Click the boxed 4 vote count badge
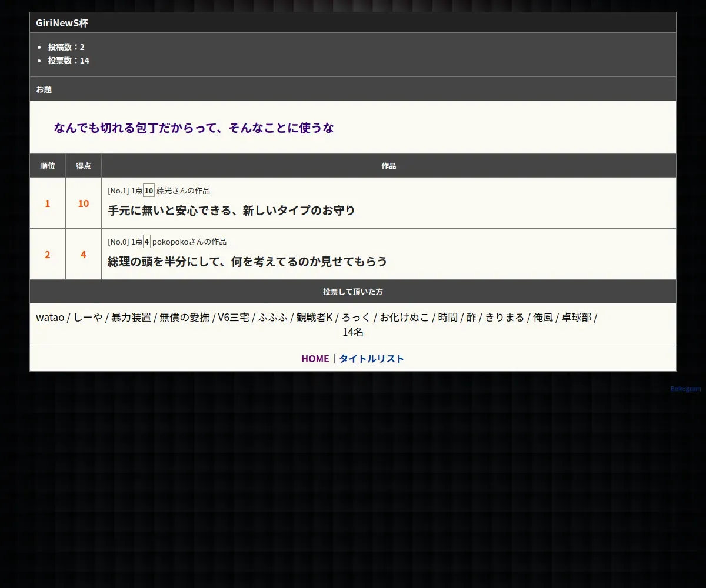Viewport: 706px width, 588px height. pos(146,242)
